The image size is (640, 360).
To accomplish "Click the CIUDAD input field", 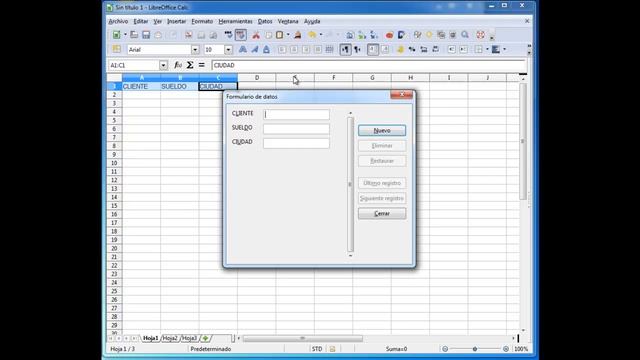I will [x=296, y=143].
